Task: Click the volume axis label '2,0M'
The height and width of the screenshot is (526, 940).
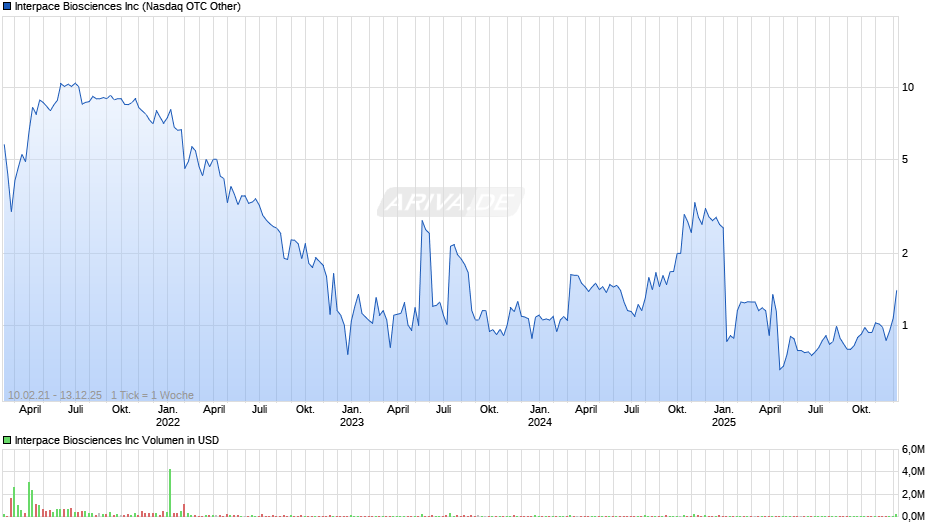Action: coord(913,494)
